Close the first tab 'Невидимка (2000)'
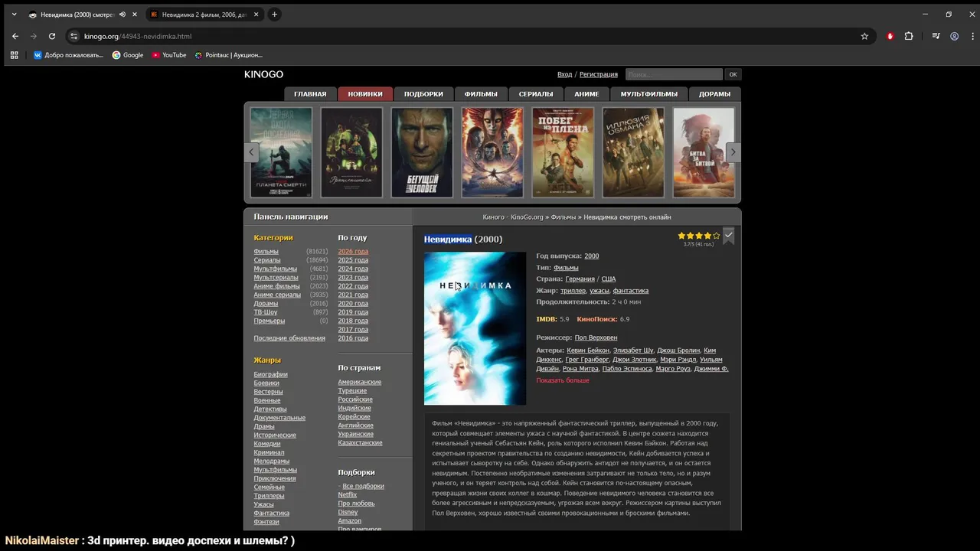Screen dimensions: 980x551 coord(135,15)
